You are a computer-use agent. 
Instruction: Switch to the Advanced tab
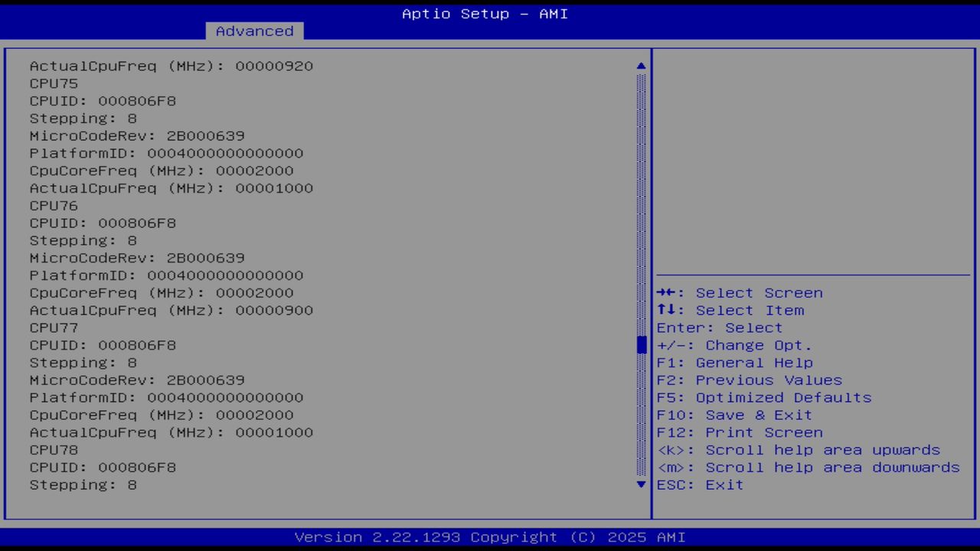coord(253,31)
